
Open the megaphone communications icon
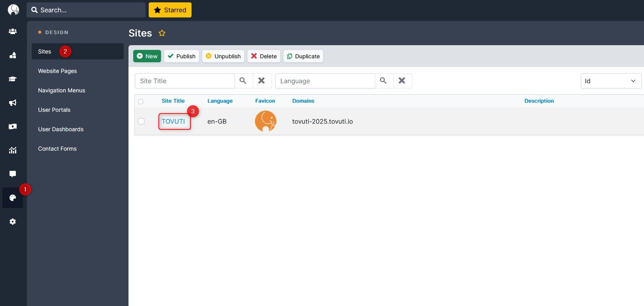pyautogui.click(x=13, y=103)
